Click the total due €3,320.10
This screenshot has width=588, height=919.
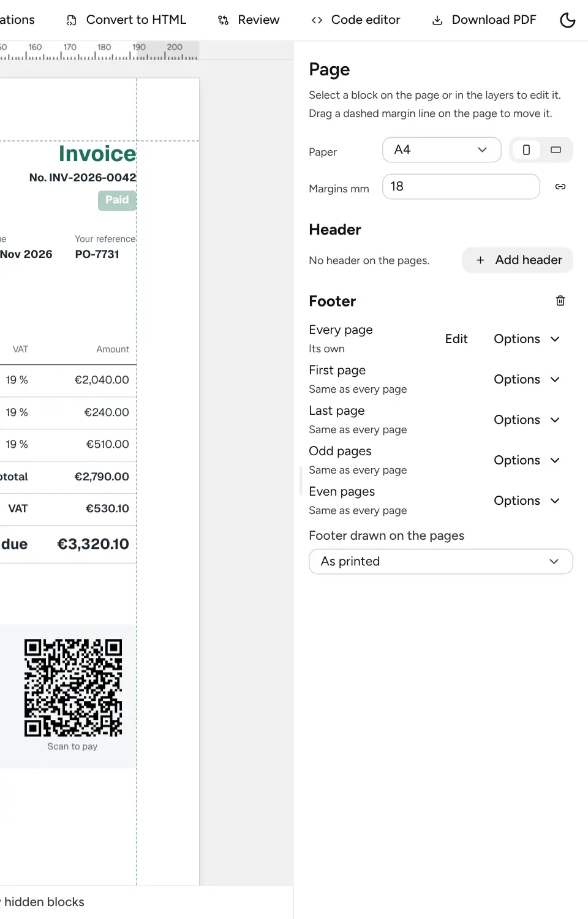tap(93, 545)
